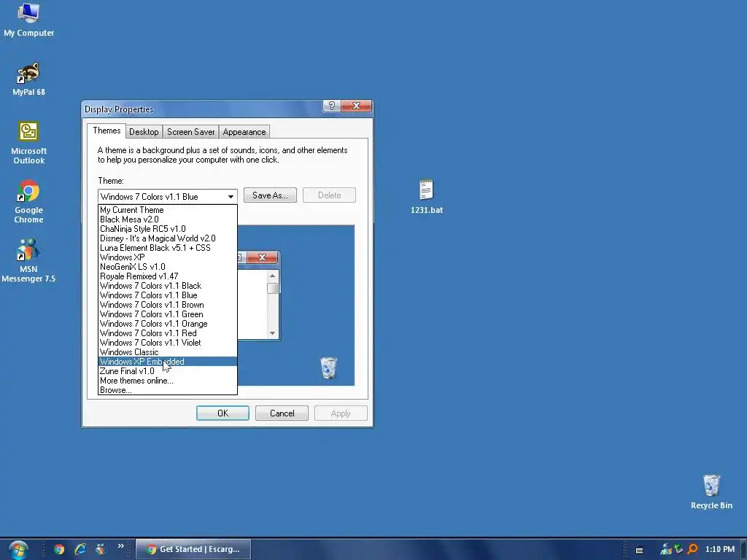Choose Black Mesa v2.0 theme
Screen dimensions: 747x560
click(x=167, y=219)
